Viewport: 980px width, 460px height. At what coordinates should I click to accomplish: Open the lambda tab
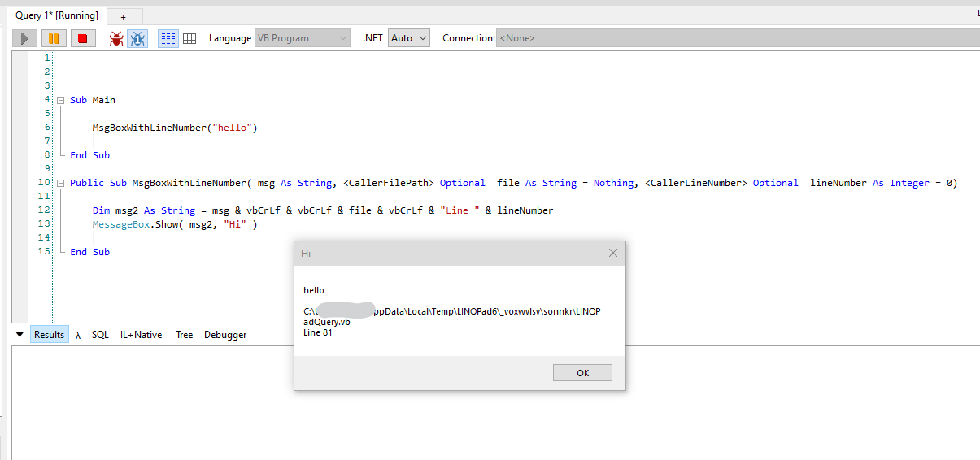click(x=78, y=335)
